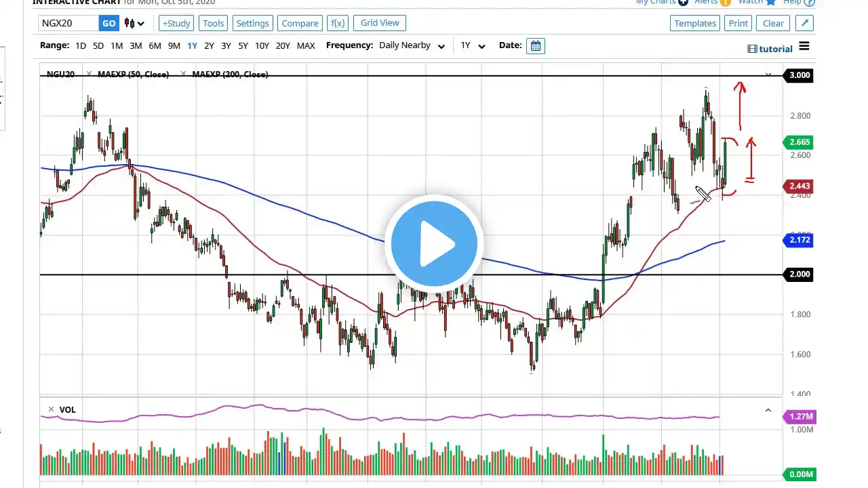This screenshot has height=488, width=868.
Task: Remove the VOL study pane
Action: (51, 409)
